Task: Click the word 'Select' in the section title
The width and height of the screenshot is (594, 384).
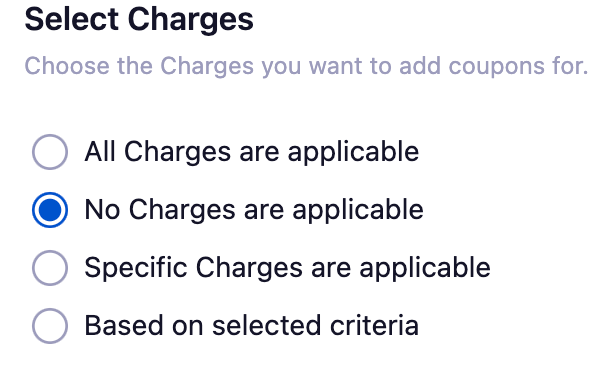Action: (x=72, y=20)
